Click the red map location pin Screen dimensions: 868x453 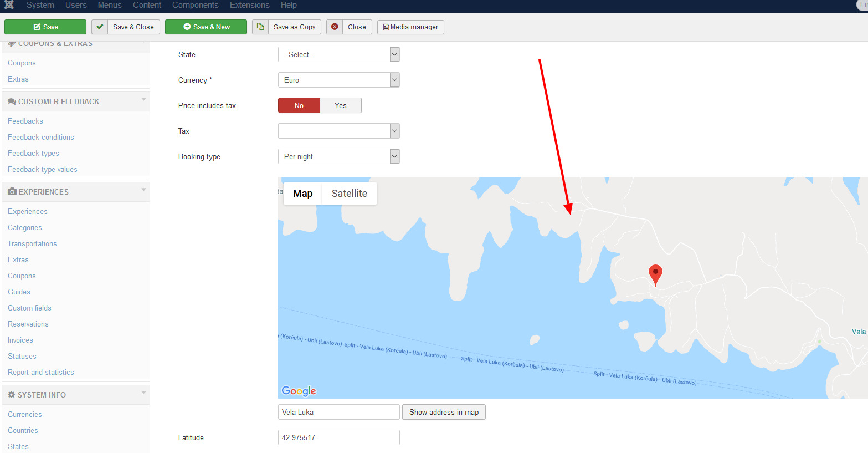tap(655, 274)
